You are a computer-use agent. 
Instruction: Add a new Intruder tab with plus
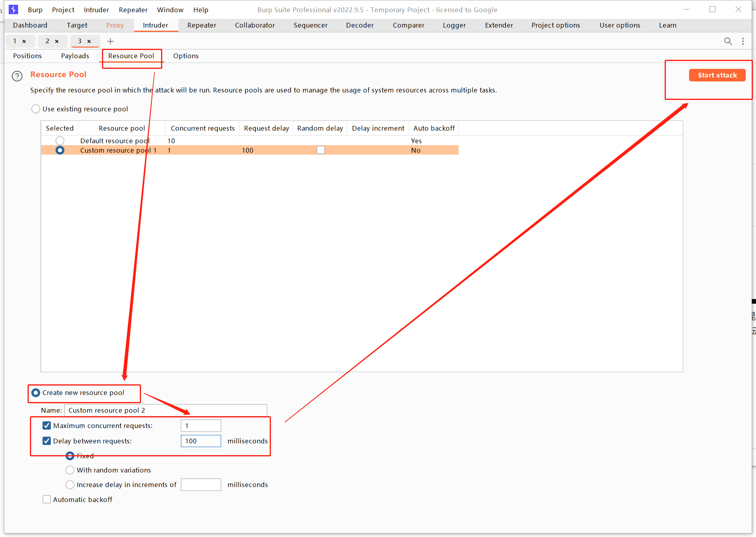pyautogui.click(x=110, y=41)
